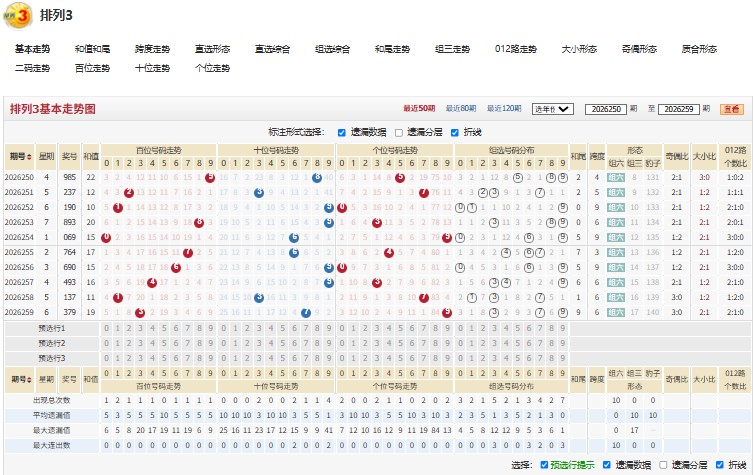The height and width of the screenshot is (475, 755).
Task: Open the 组选综合 link
Action: click(332, 49)
